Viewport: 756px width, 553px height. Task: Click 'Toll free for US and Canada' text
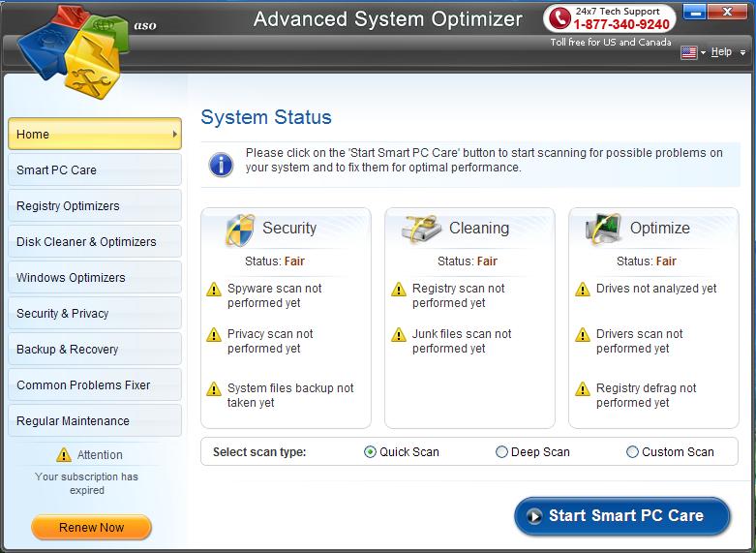click(611, 42)
